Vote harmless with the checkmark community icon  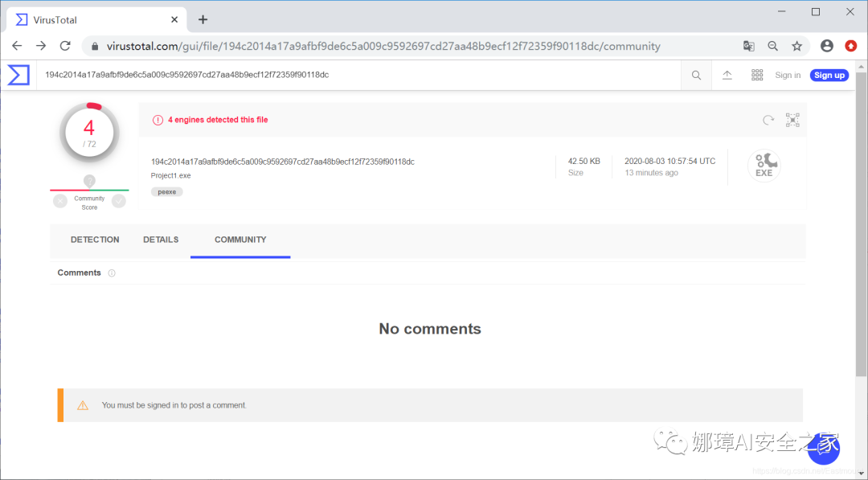[x=118, y=201]
